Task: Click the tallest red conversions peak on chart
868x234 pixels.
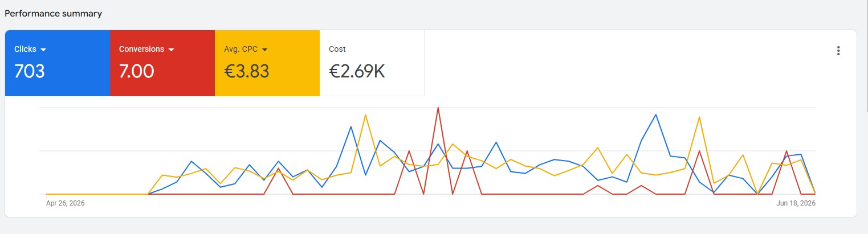Action: pos(438,108)
